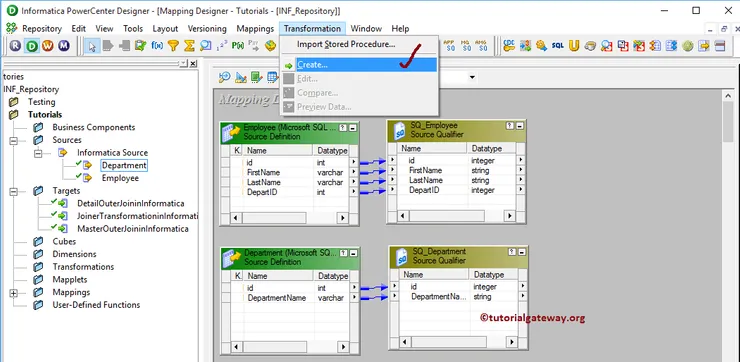Image resolution: width=740 pixels, height=362 pixels.
Task: Close the navigator pane with X
Action: point(193,63)
